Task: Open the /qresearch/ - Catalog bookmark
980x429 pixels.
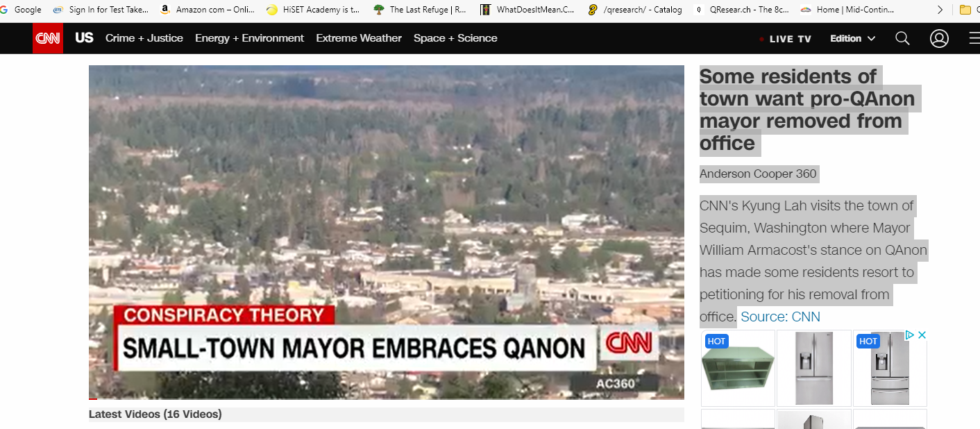Action: pyautogui.click(x=634, y=10)
